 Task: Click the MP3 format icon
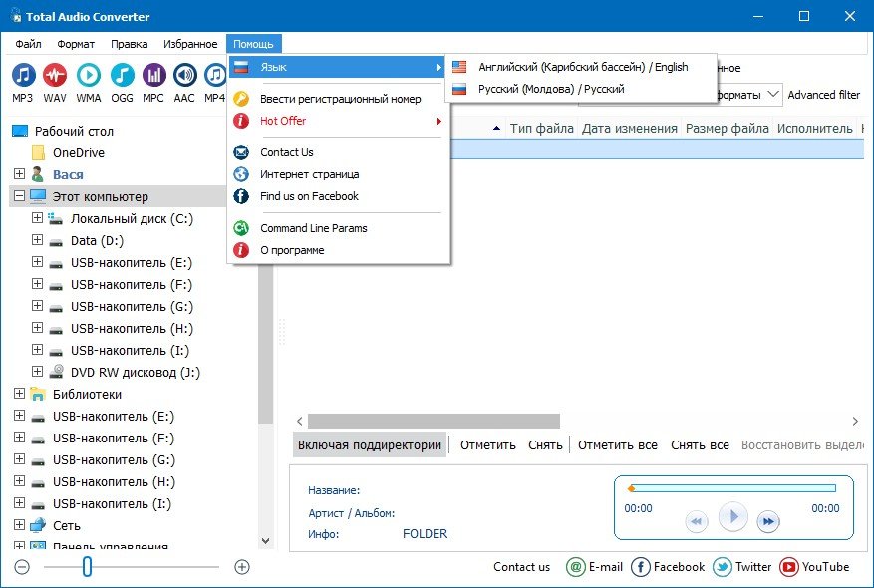tap(23, 76)
